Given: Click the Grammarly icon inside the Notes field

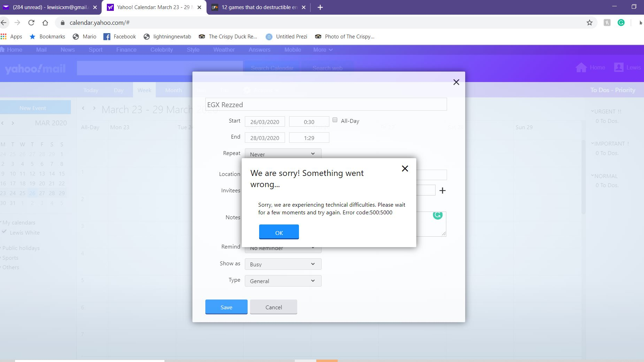Looking at the screenshot, I should [x=437, y=216].
